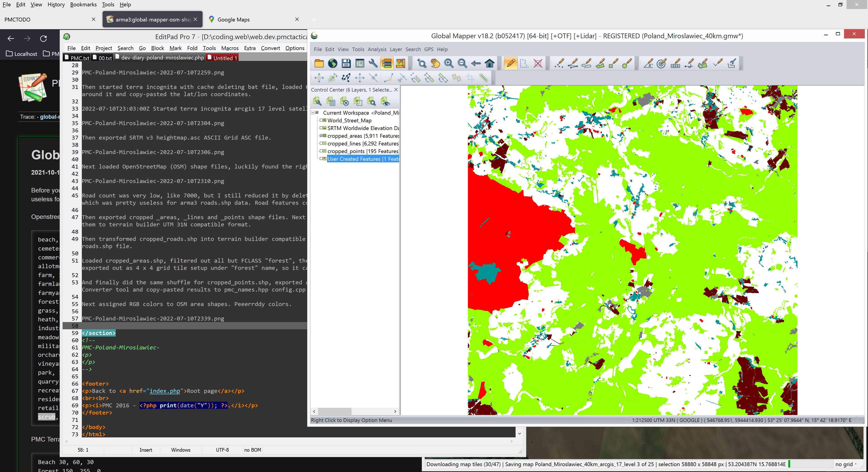The height and width of the screenshot is (472, 868).
Task: Click the EditPad vertical scrollbar down arrow
Action: coord(519,434)
